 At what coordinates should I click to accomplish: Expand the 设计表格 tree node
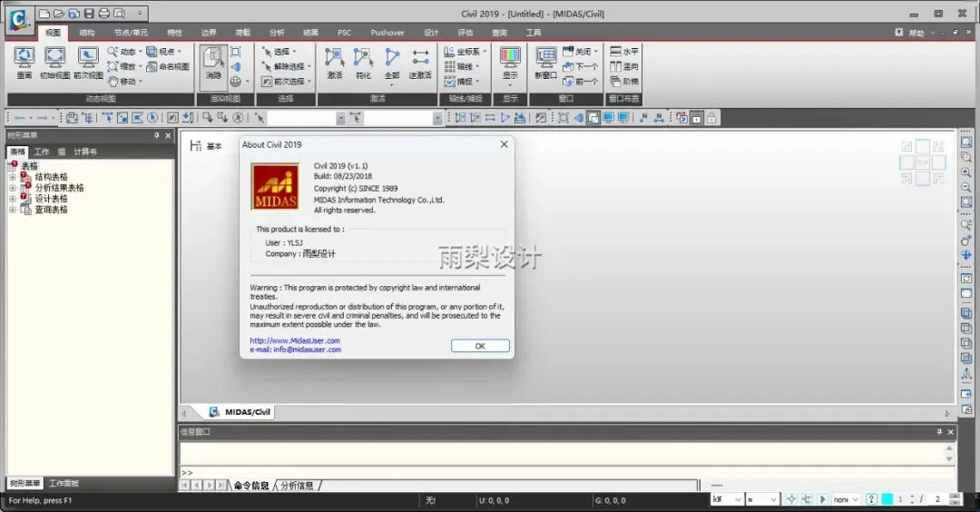12,199
